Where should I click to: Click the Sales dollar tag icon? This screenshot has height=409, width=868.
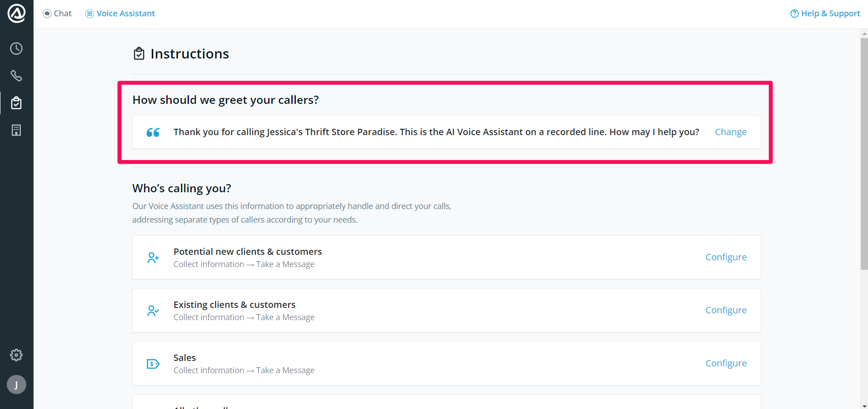(x=153, y=364)
